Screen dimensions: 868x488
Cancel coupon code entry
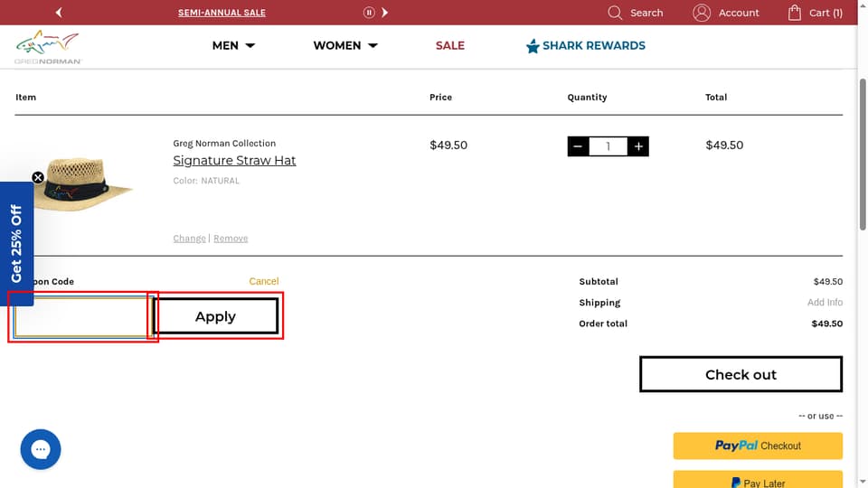(263, 281)
